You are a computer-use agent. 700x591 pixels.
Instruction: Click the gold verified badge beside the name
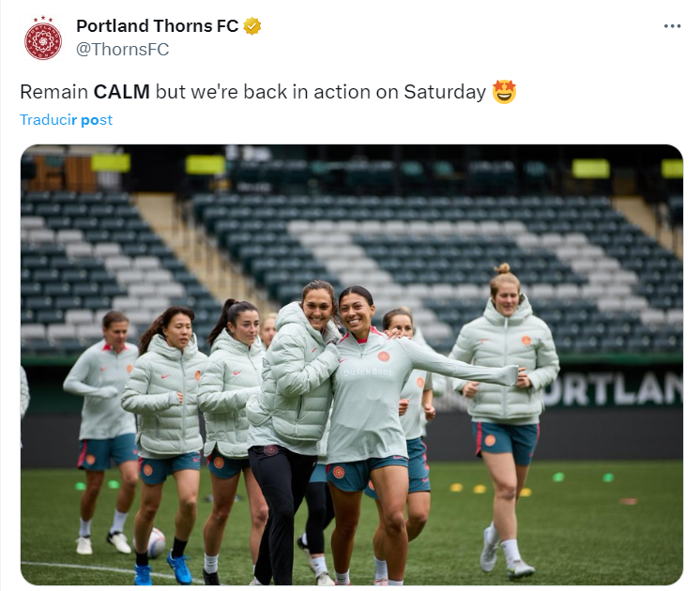pos(252,26)
